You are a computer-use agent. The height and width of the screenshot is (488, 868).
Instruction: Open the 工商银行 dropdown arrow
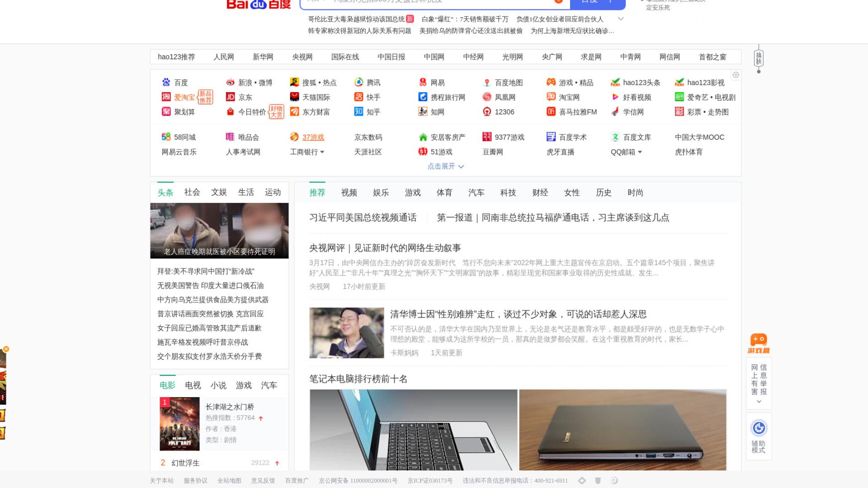point(322,152)
